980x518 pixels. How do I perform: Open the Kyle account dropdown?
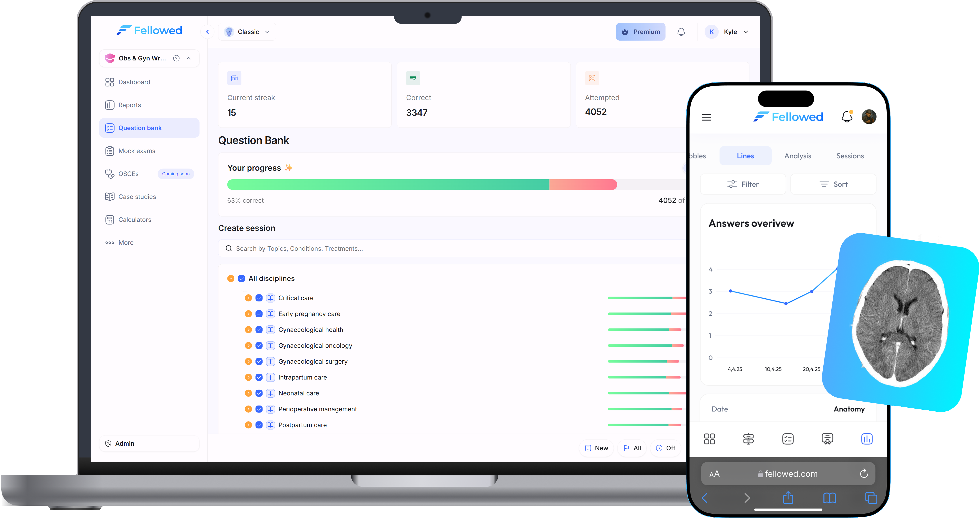click(x=727, y=32)
